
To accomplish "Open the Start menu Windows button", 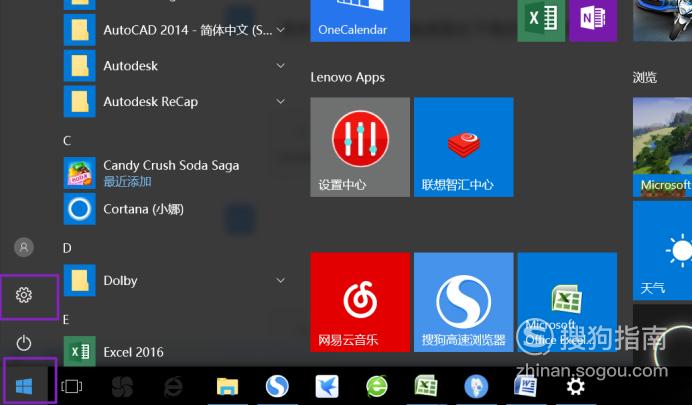I will (x=24, y=387).
